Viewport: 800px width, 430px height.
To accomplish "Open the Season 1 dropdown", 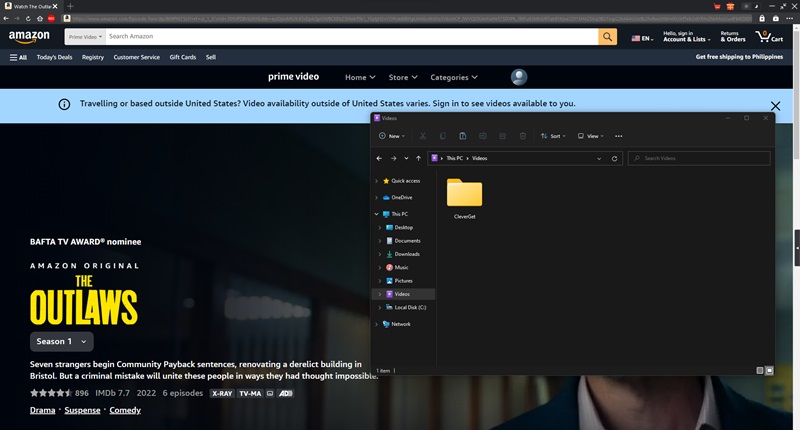I will [62, 342].
